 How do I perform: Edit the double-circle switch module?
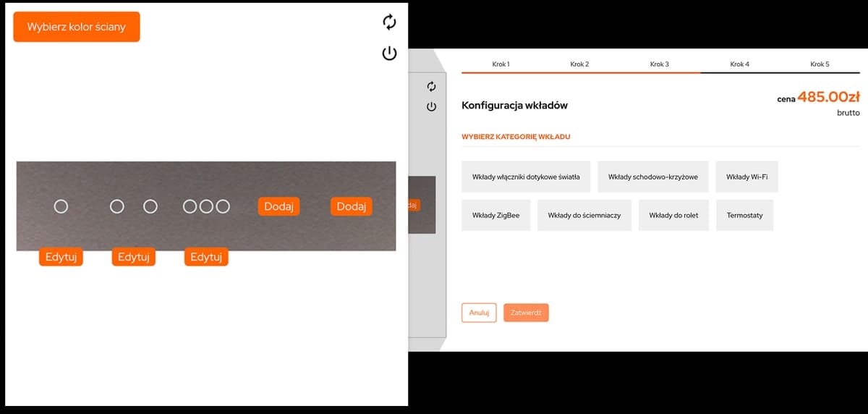point(134,257)
